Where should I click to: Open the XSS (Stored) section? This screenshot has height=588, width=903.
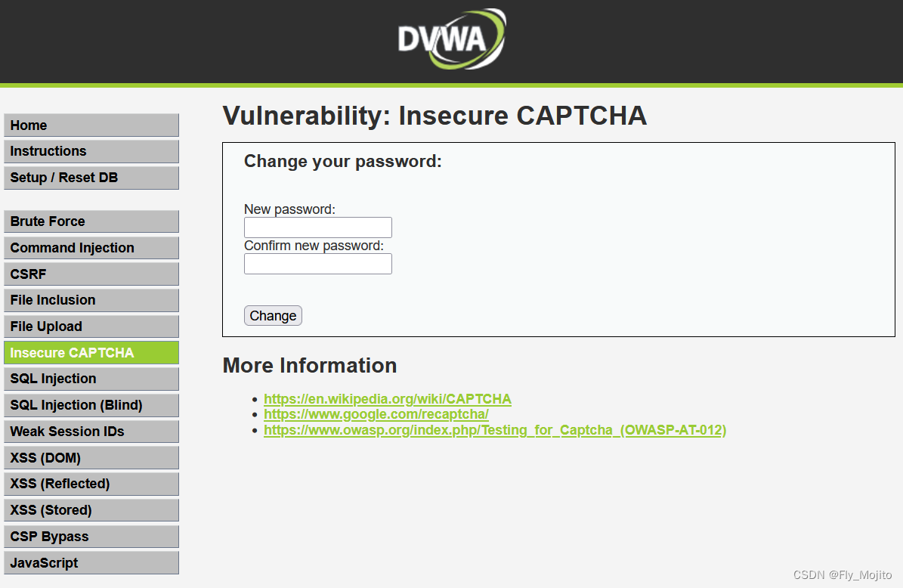click(91, 509)
